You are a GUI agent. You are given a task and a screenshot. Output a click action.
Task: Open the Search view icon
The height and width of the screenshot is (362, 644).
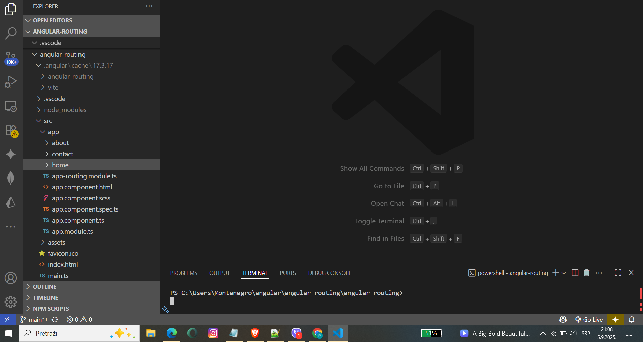(11, 33)
